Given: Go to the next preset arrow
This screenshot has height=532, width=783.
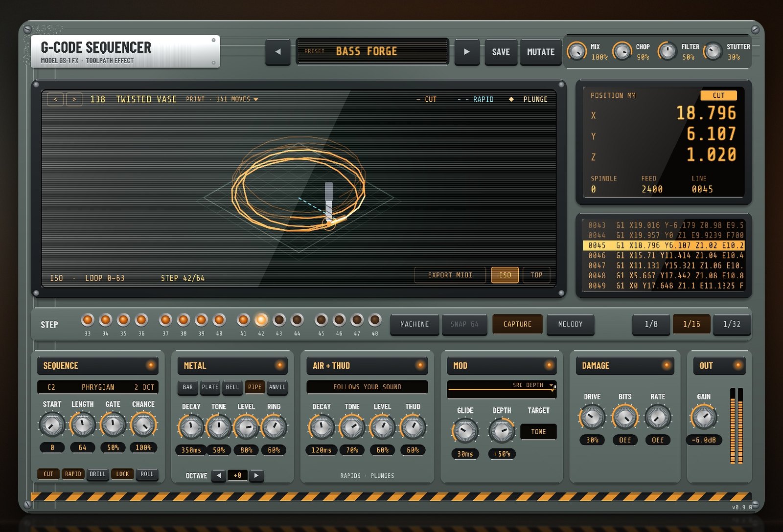Looking at the screenshot, I should [466, 52].
